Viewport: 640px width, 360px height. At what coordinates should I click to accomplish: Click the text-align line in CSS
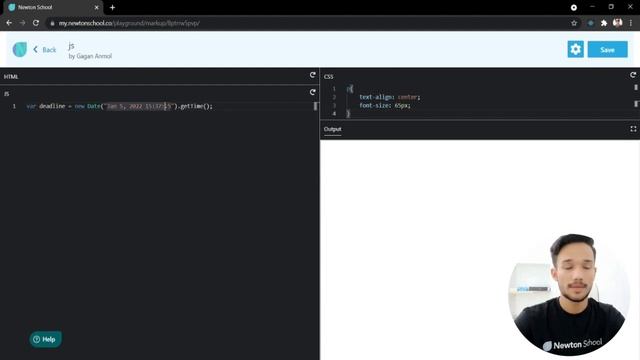pos(389,97)
